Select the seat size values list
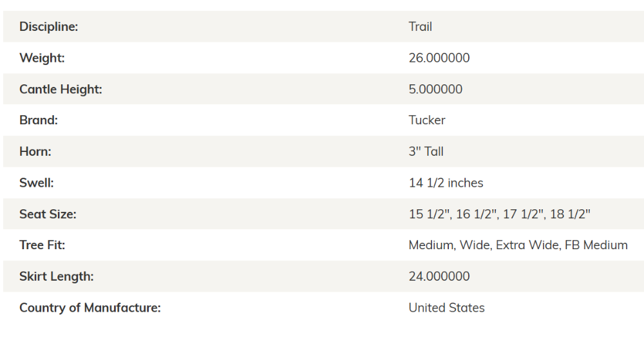 point(500,214)
